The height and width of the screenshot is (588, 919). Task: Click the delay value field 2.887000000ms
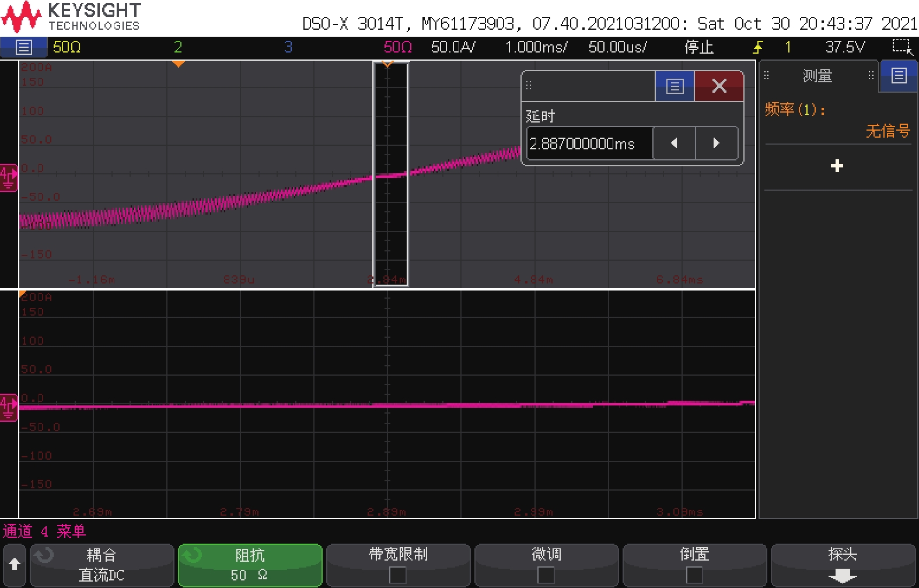(589, 143)
